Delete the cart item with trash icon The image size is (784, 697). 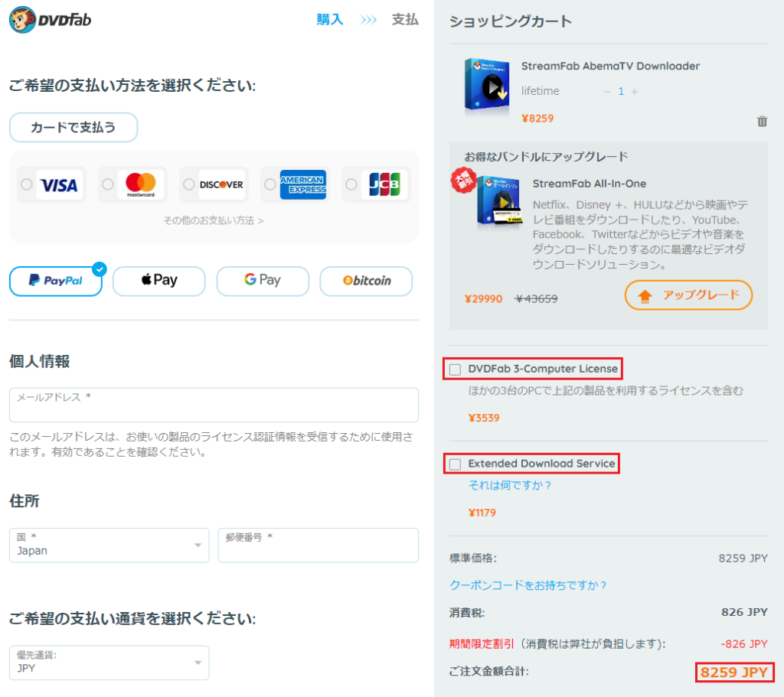click(762, 122)
